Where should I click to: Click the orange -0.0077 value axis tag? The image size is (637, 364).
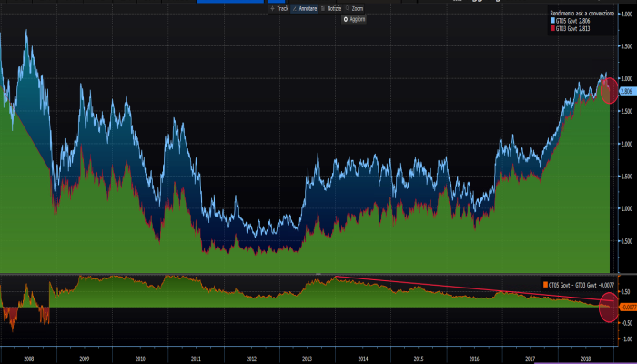click(x=626, y=308)
